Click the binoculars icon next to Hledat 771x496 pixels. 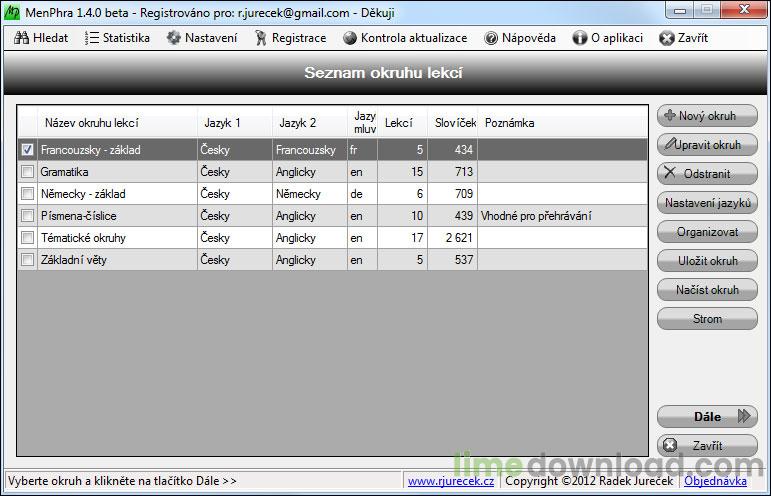[21, 38]
